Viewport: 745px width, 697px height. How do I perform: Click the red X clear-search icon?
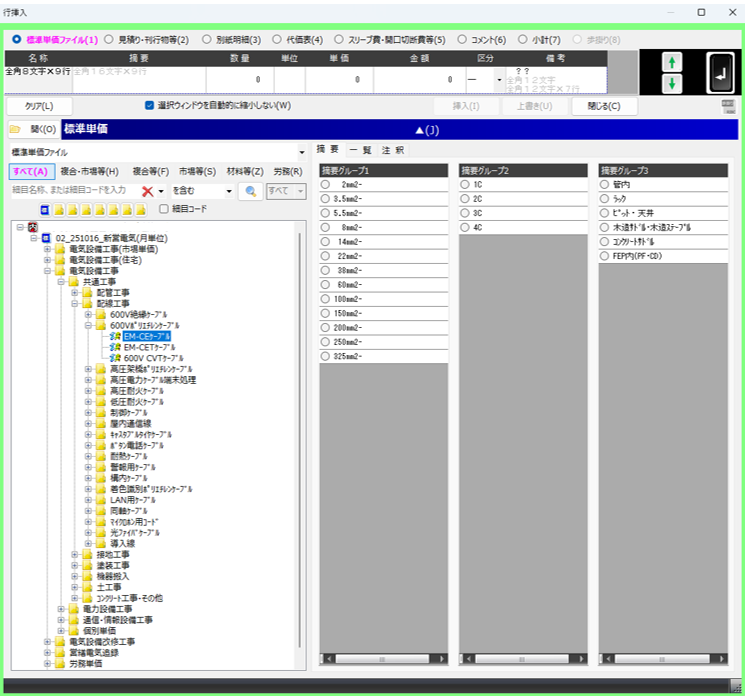coord(147,191)
